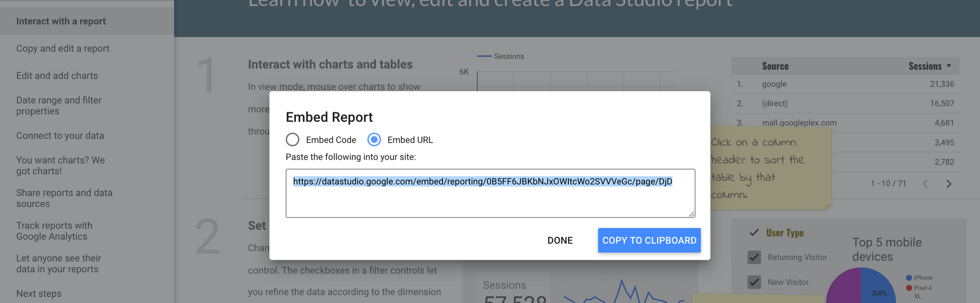Click the 2,782 sessions value
This screenshot has height=303, width=980.
pyautogui.click(x=944, y=162)
